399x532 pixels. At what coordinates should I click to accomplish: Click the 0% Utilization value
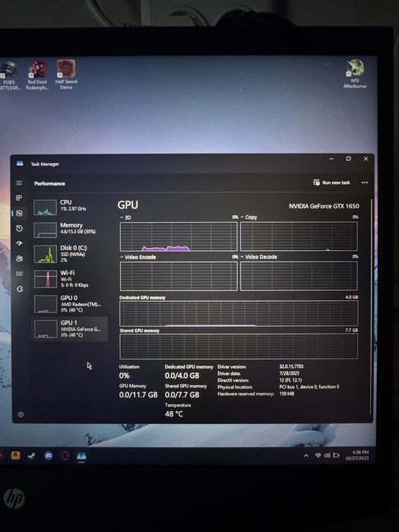coord(124,375)
